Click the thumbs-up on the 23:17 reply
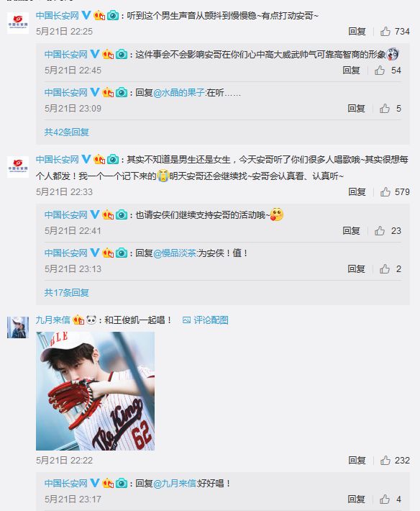The image size is (420, 511). [x=385, y=499]
